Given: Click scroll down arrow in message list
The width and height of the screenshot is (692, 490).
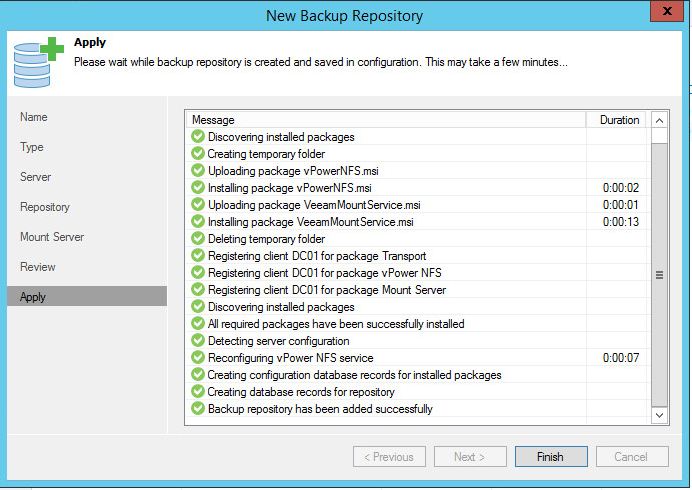Looking at the screenshot, I should click(x=659, y=414).
